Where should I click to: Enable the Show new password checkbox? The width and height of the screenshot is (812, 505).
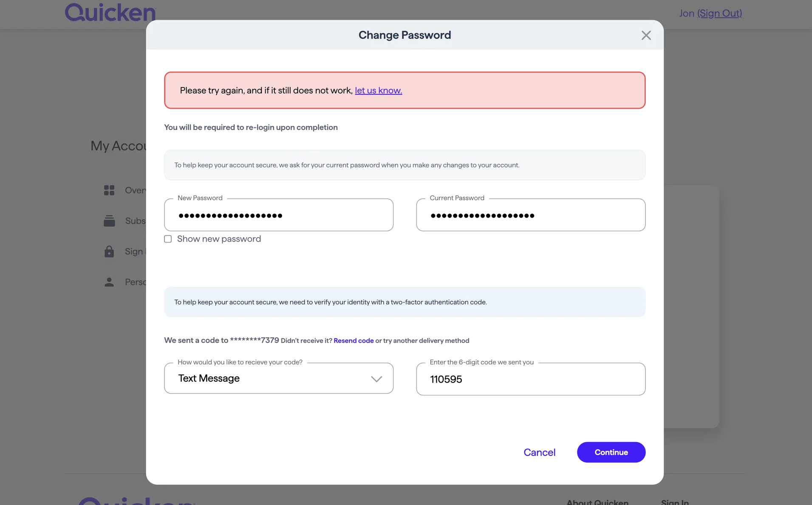pyautogui.click(x=168, y=239)
